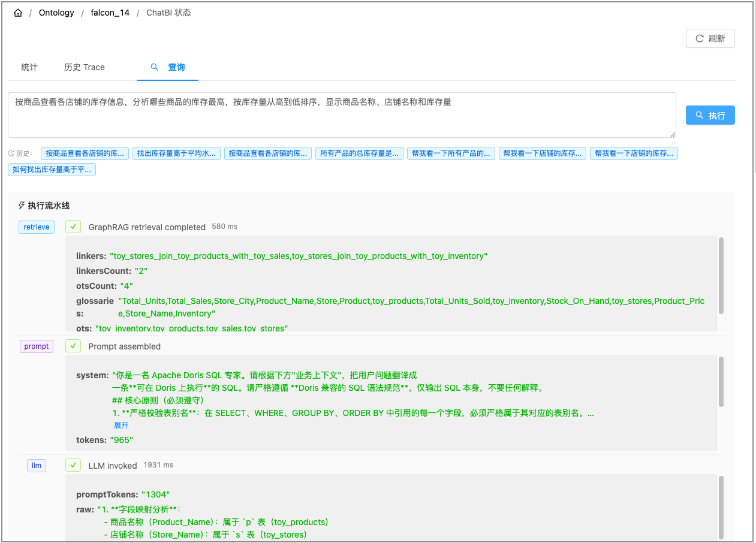
Task: Click the magnifier icon on 查询 tab
Action: [x=154, y=67]
